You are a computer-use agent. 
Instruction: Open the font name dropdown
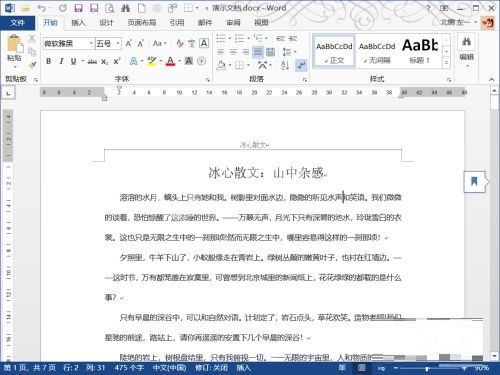click(x=91, y=44)
